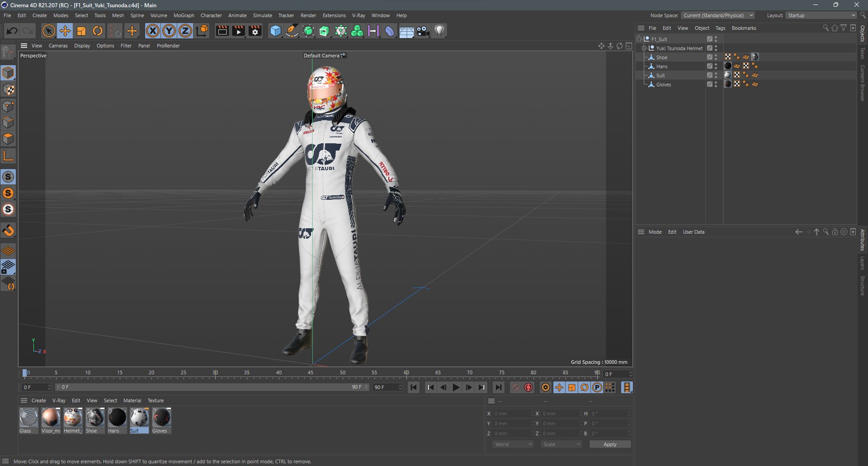Screen dimensions: 868x466
Task: Switch to Texture mode icon
Action: coord(8,89)
